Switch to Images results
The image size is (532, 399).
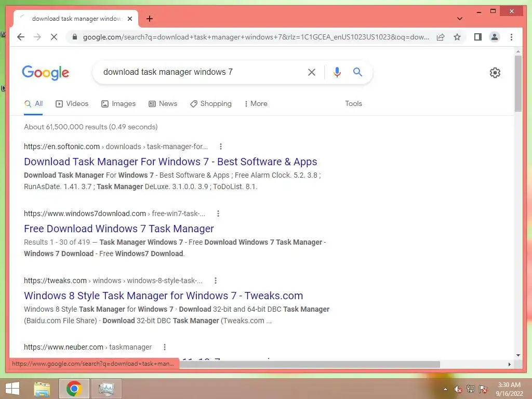tap(118, 104)
